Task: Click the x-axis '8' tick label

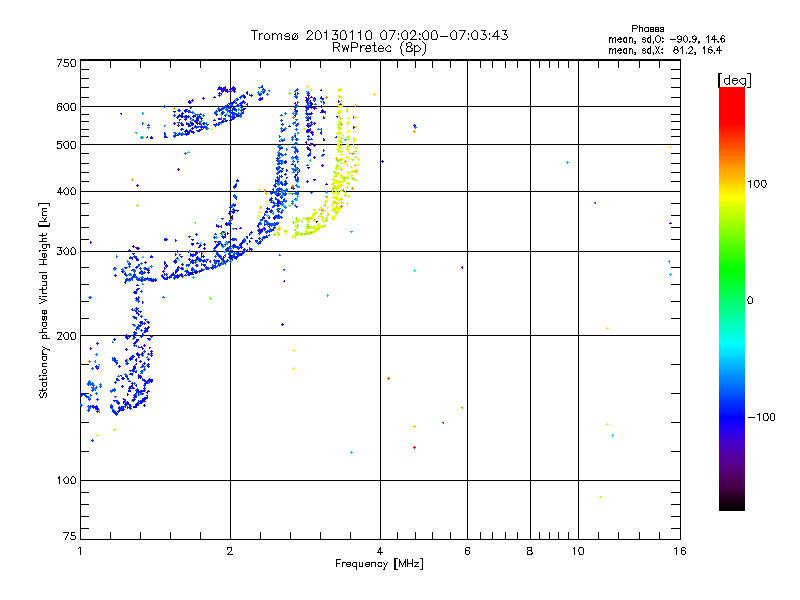Action: (x=530, y=551)
